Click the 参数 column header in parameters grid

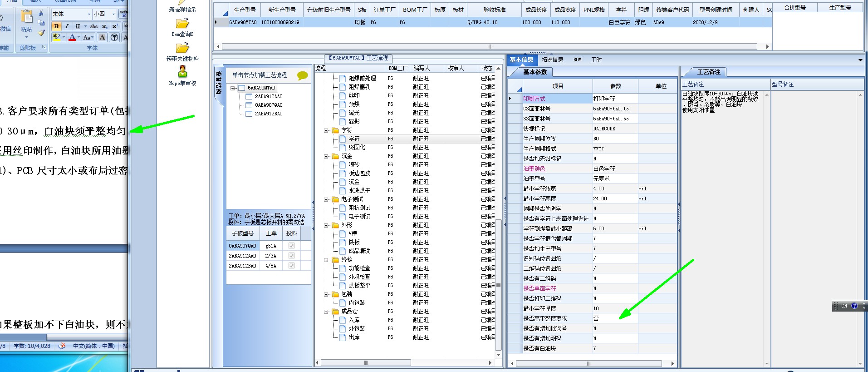(x=615, y=86)
